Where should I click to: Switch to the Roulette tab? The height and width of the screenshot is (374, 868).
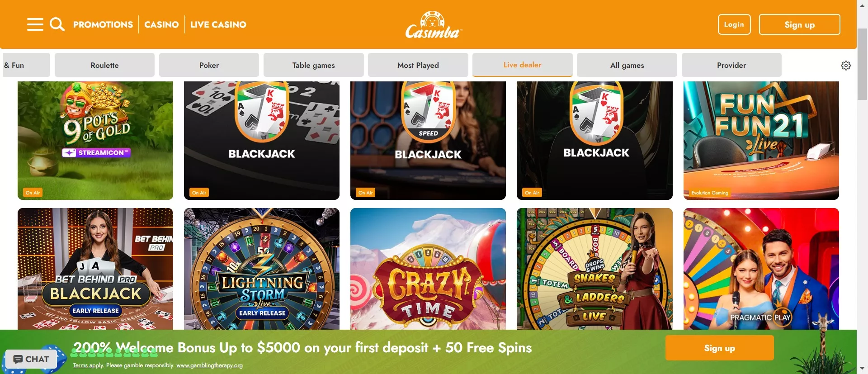coord(104,65)
